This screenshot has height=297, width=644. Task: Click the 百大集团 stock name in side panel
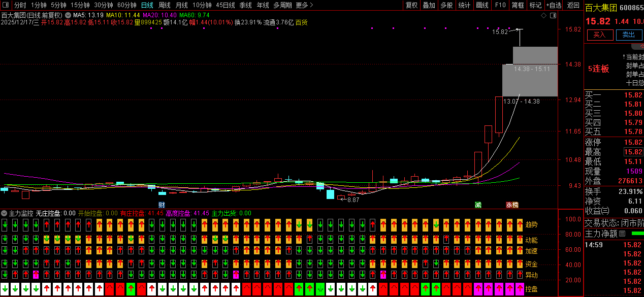[x=601, y=8]
